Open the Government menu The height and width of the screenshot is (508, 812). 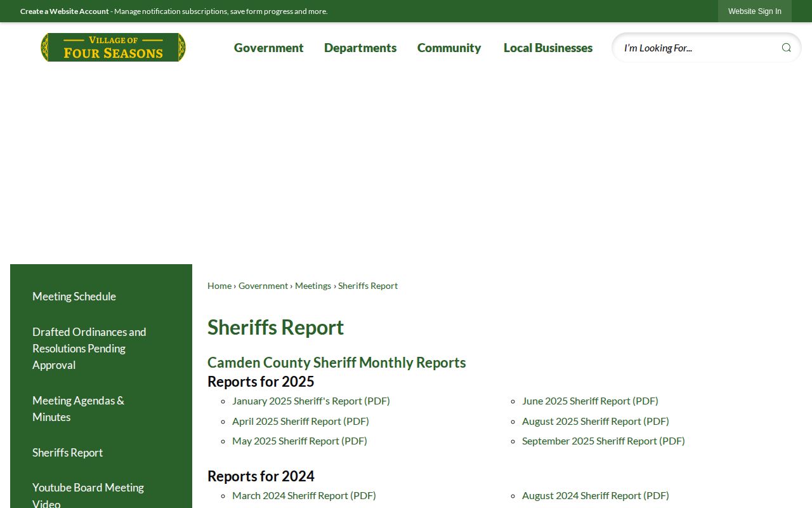pos(269,48)
